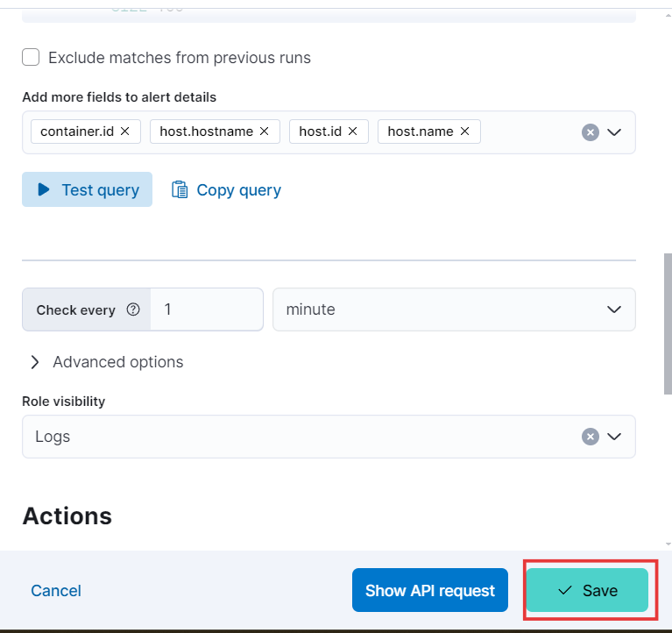Screen dimensions: 672x633
Task: Open the alert details fields dropdown
Action: (614, 132)
